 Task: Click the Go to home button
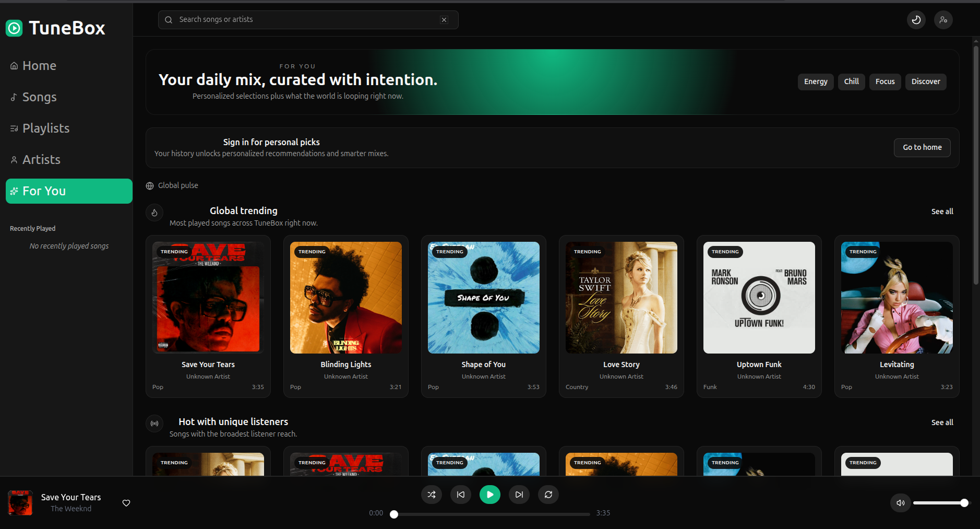(x=922, y=147)
